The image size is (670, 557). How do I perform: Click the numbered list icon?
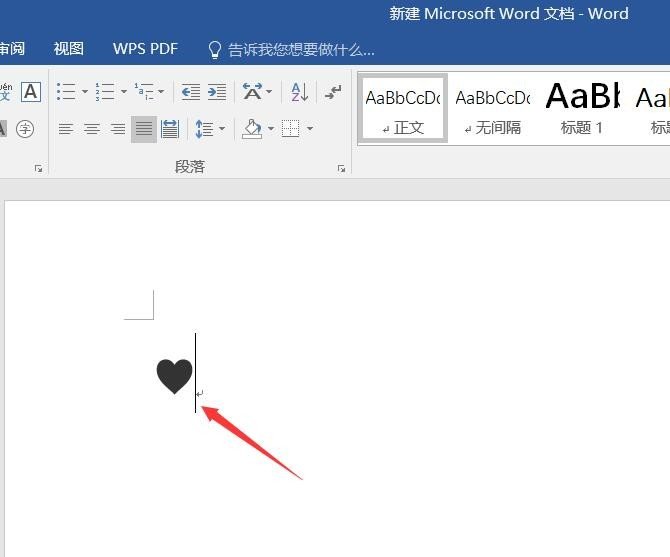point(105,91)
